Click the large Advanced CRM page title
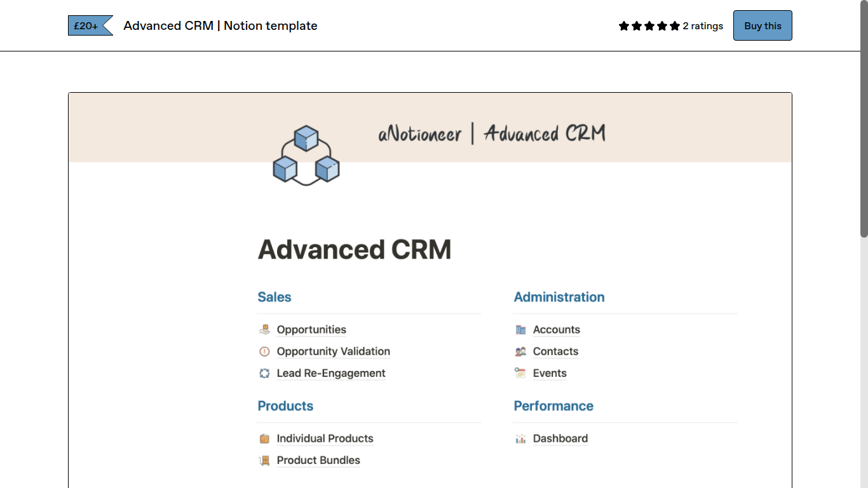The height and width of the screenshot is (488, 868). click(355, 250)
